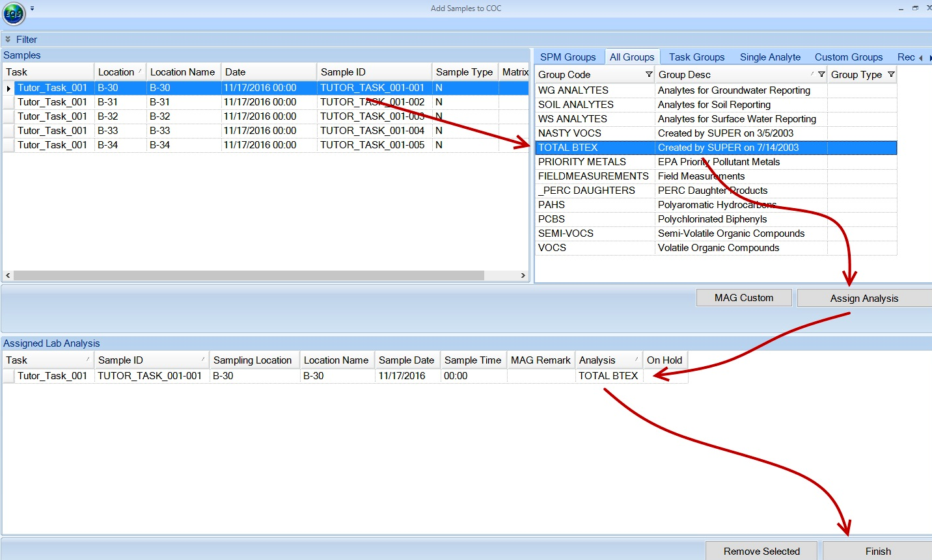
Task: Click the Samples grid scroll-right arrow
Action: coord(523,276)
